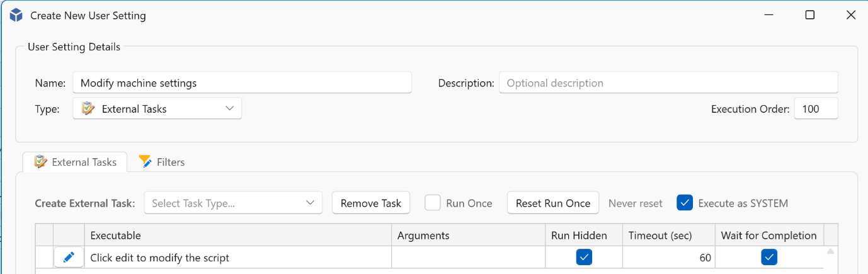868x274 pixels.
Task: Click the Optional description field
Action: pyautogui.click(x=668, y=83)
